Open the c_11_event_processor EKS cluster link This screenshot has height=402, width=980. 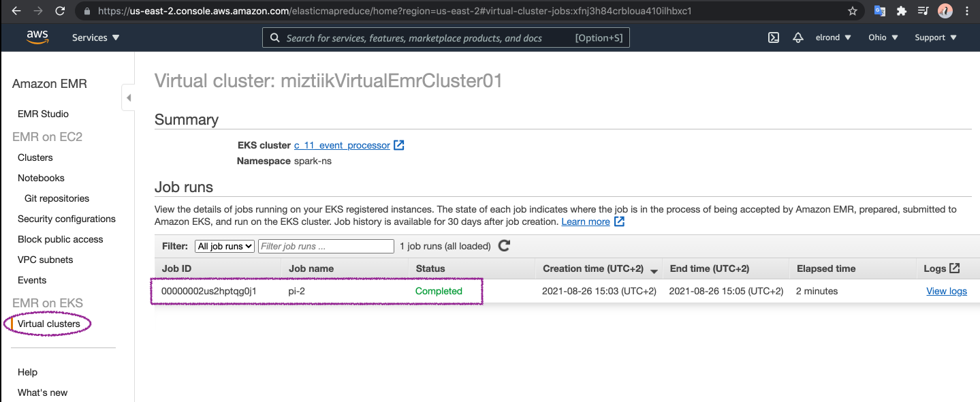pyautogui.click(x=342, y=145)
